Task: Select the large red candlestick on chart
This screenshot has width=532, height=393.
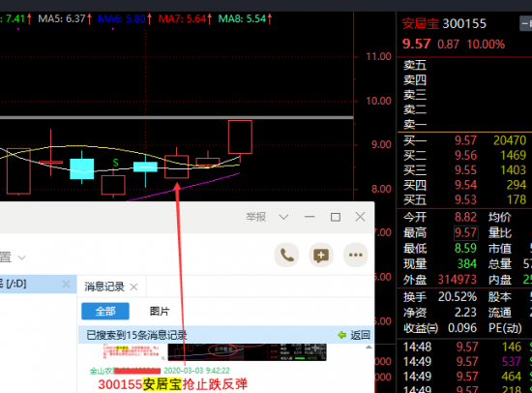Action: point(240,136)
